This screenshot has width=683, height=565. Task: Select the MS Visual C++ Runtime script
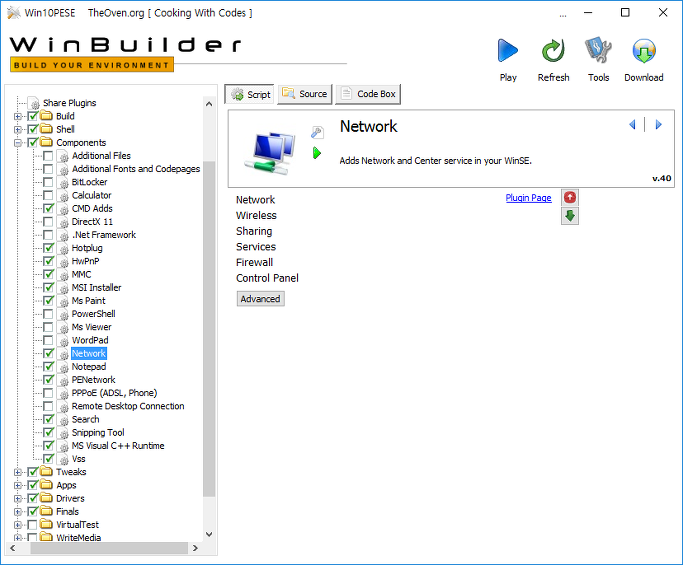[x=118, y=446]
